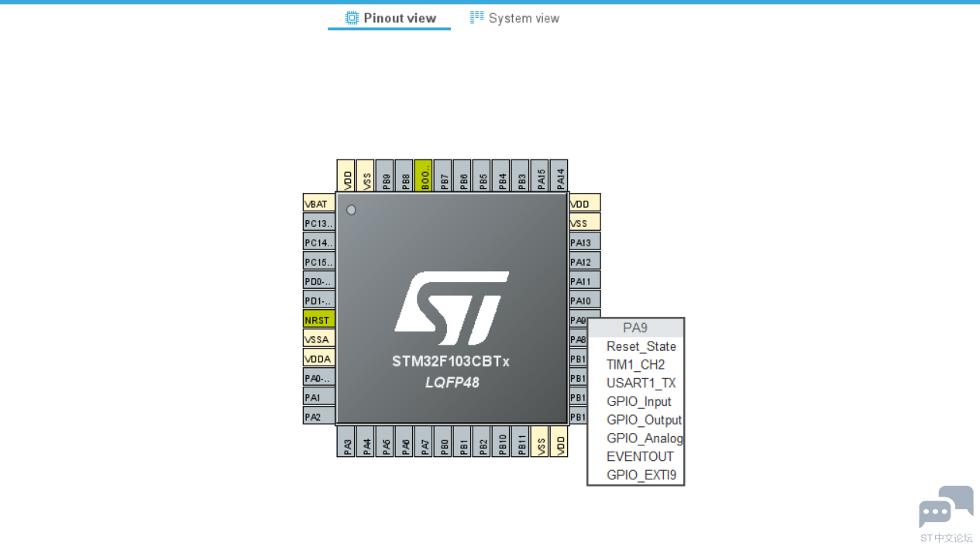
Task: Click the PA7 pin
Action: tap(424, 442)
